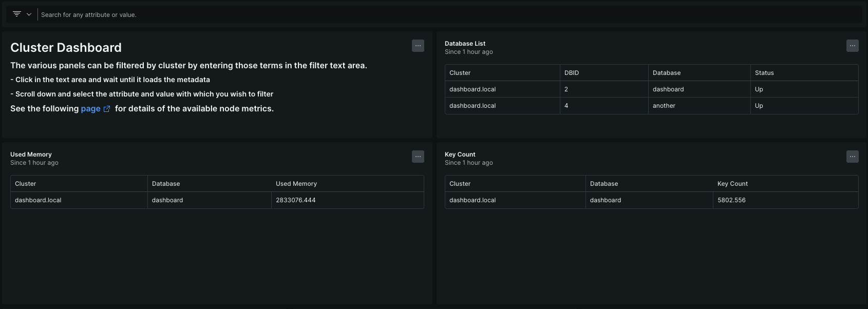Click the 5802.556 key count value

pyautogui.click(x=731, y=200)
